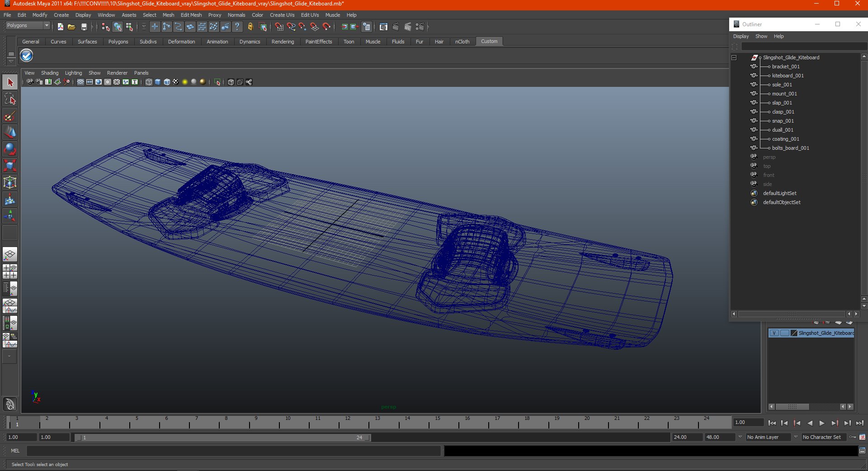Collapse the Slingshot_Glide_Kiteboard group in Outliner
The width and height of the screenshot is (868, 471).
(734, 58)
